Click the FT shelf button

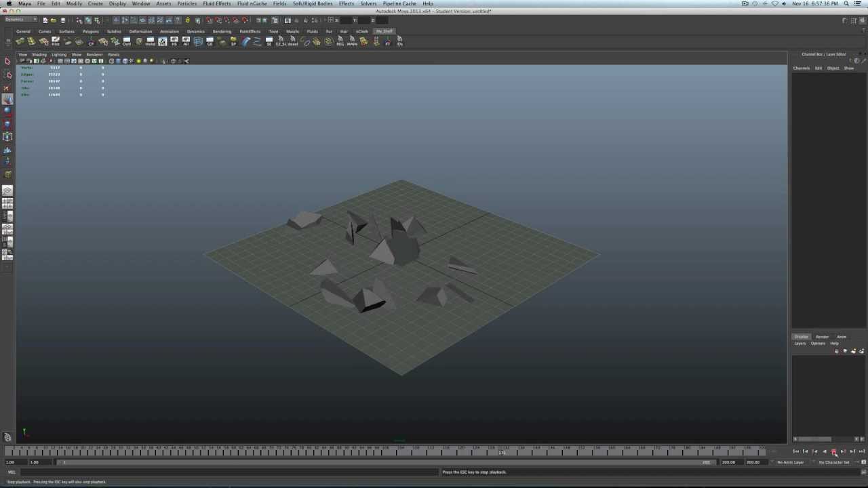click(x=388, y=41)
